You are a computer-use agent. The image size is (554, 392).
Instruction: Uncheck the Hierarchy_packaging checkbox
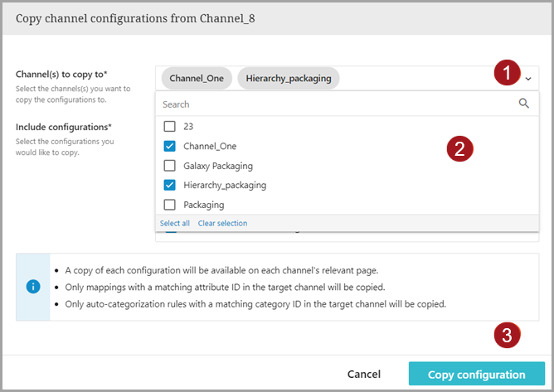click(x=170, y=185)
